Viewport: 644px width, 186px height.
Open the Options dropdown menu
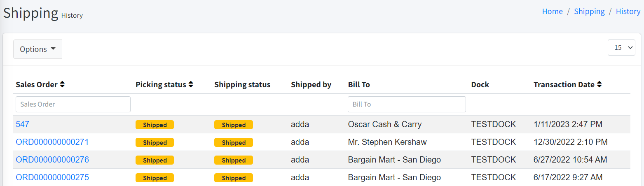tap(37, 49)
